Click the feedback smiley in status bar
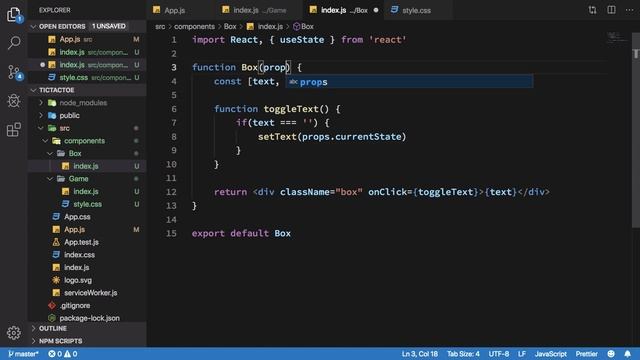 point(611,353)
